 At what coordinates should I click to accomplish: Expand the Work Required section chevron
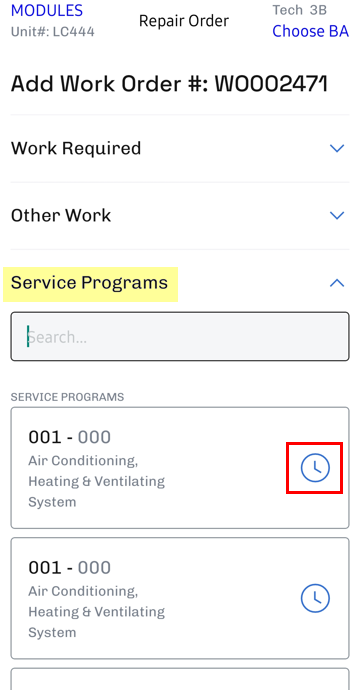[337, 148]
